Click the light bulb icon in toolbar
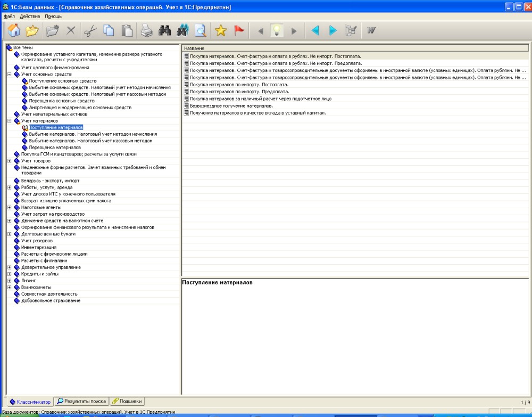The image size is (532, 417). click(x=276, y=31)
